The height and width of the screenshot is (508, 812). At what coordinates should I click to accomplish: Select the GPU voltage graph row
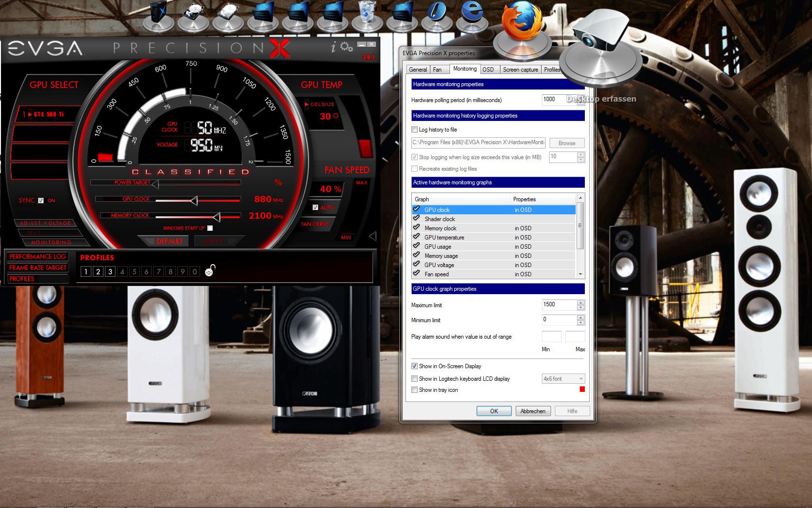494,265
